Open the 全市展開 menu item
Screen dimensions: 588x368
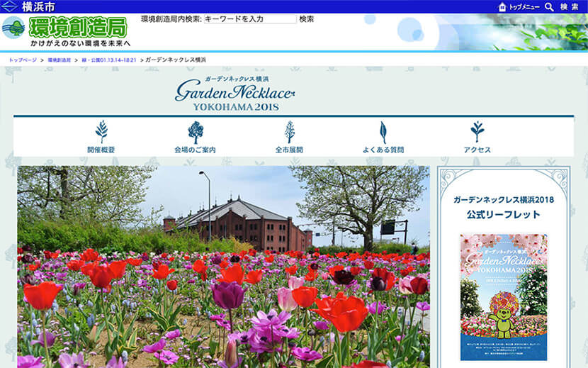[289, 150]
